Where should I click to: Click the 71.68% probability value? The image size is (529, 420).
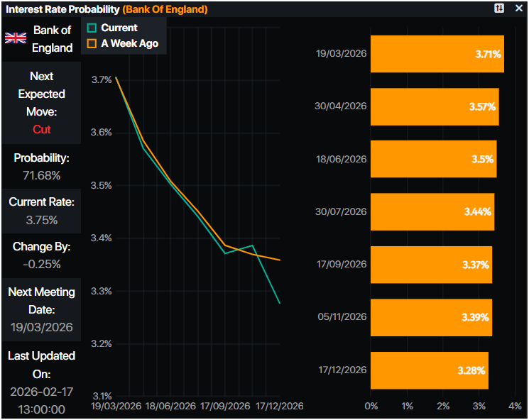(41, 175)
